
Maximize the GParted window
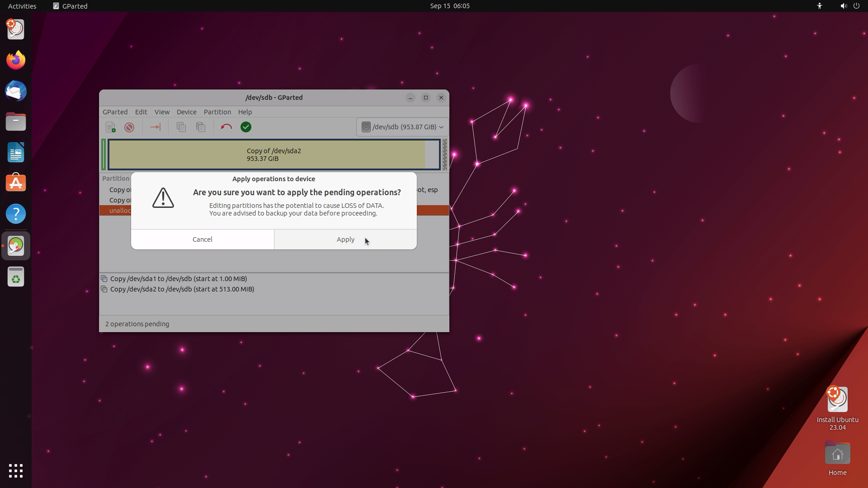(425, 98)
